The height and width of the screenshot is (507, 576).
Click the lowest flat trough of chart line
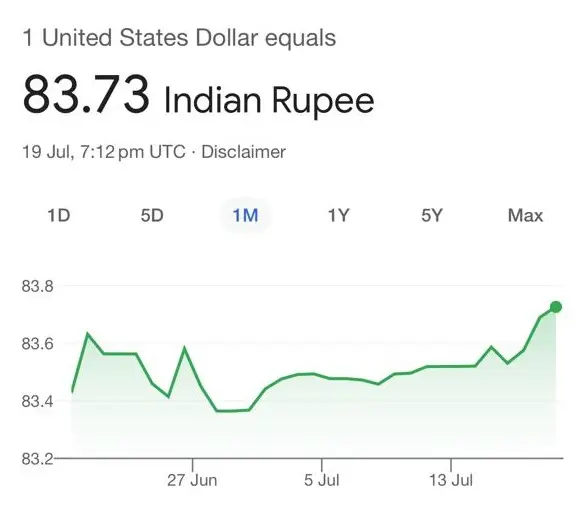pos(233,411)
